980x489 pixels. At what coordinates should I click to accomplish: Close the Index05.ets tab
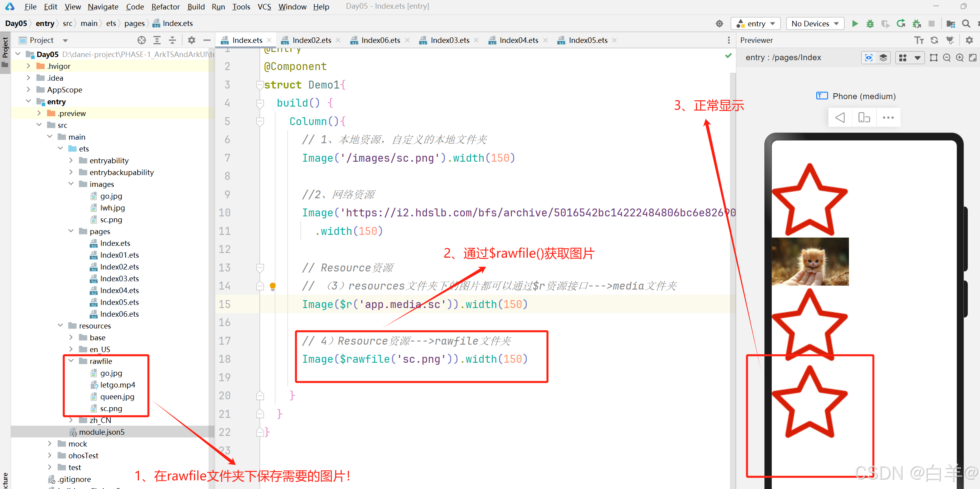(614, 40)
